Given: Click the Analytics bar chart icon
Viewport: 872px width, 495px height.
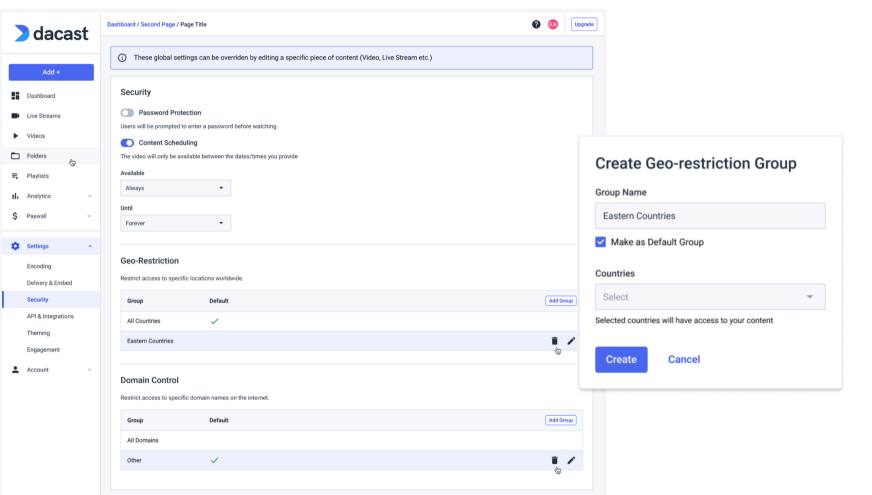Looking at the screenshot, I should [15, 196].
